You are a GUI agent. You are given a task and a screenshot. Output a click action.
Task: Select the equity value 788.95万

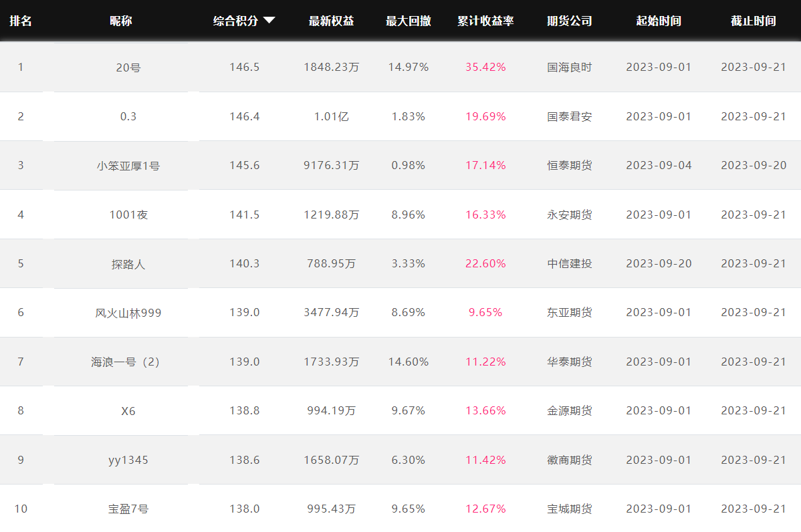pyautogui.click(x=332, y=263)
